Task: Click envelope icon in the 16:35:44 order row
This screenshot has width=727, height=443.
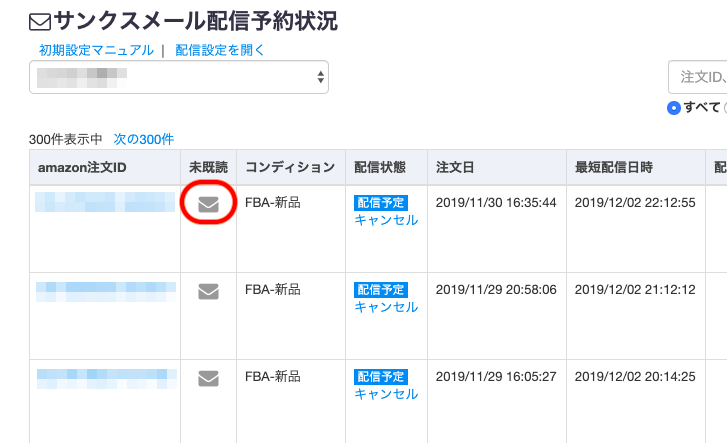Action: 208,204
